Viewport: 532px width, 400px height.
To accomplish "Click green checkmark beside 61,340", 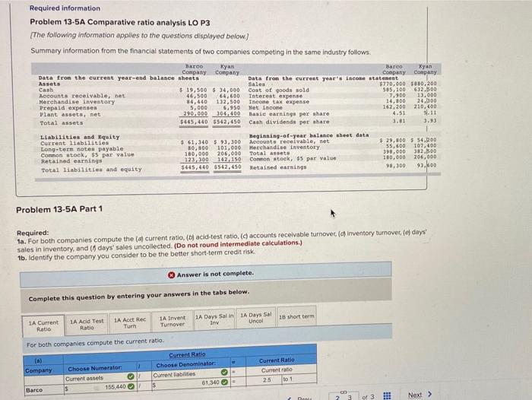I will tap(225, 382).
